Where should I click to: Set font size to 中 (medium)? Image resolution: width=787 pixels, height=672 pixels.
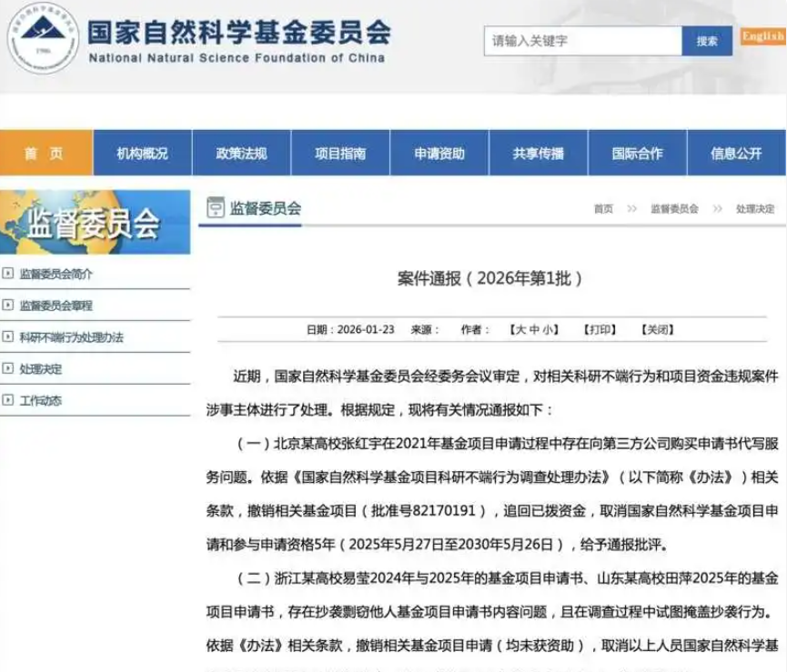click(535, 329)
